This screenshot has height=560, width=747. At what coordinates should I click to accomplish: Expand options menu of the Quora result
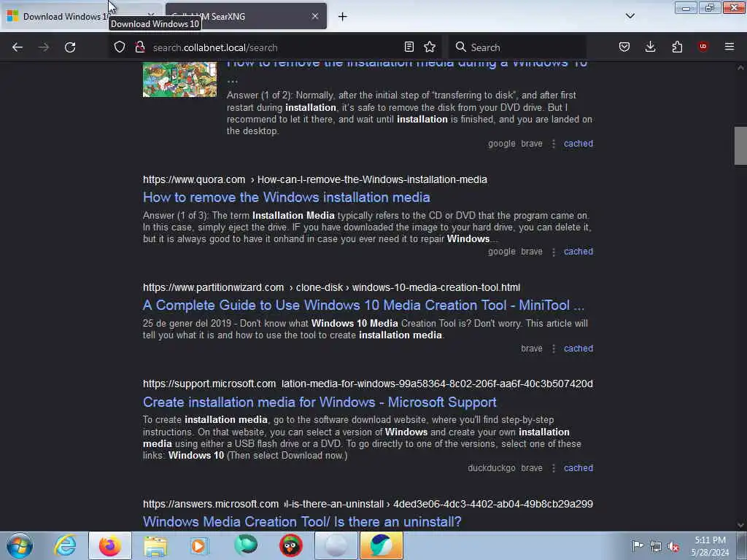(x=553, y=252)
